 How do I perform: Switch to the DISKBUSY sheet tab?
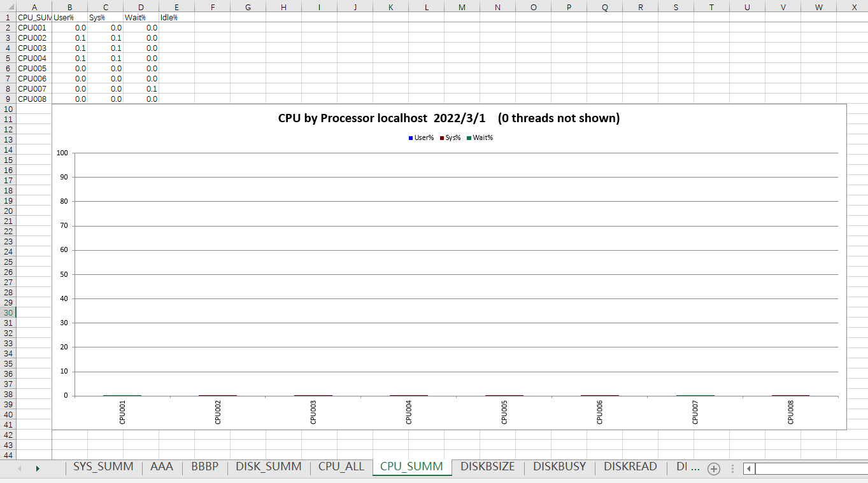(x=559, y=467)
